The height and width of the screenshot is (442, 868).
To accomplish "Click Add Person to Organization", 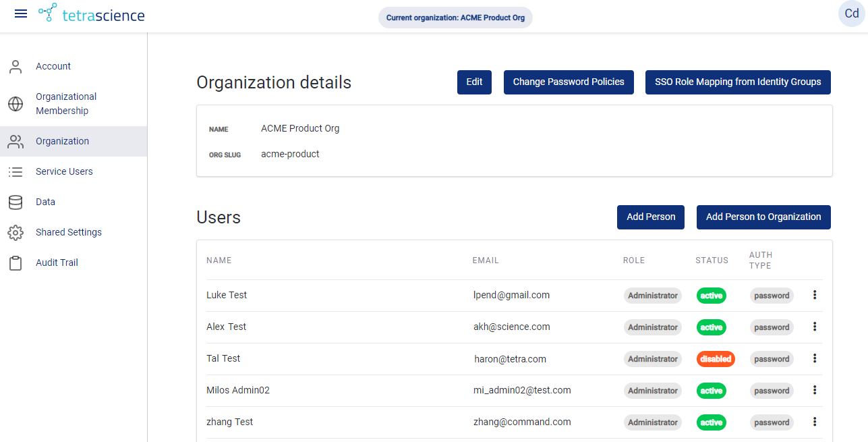I will 763,217.
